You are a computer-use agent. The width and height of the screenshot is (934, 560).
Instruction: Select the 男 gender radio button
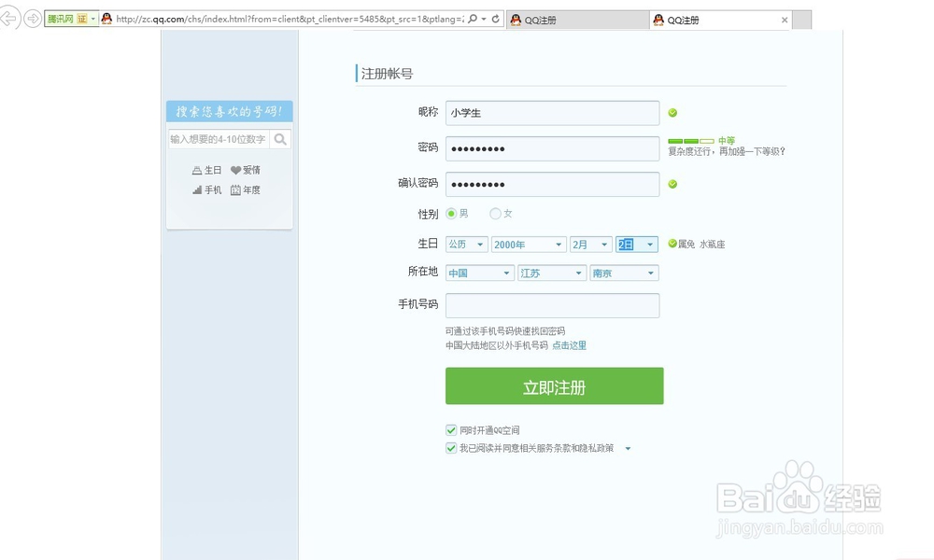click(451, 214)
